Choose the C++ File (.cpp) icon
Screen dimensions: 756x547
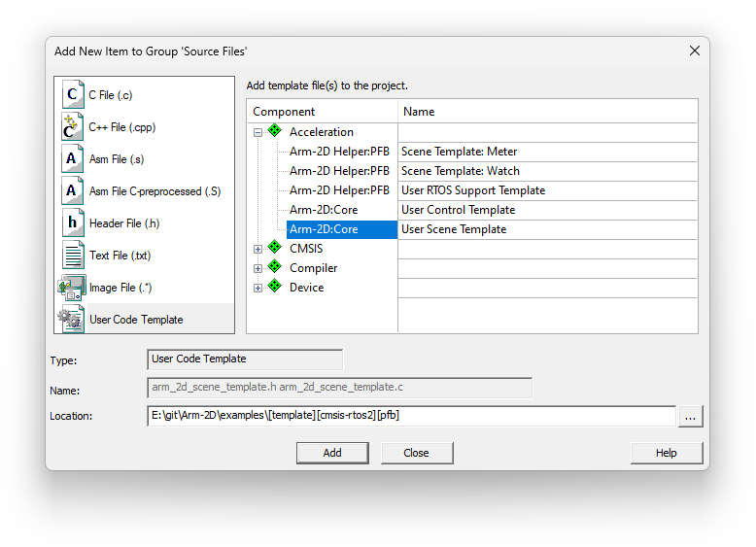(73, 127)
